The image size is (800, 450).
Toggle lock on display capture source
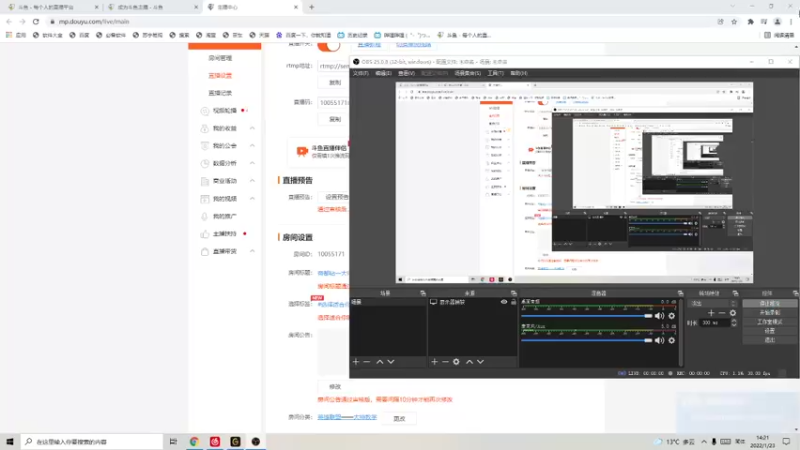pyautogui.click(x=513, y=302)
